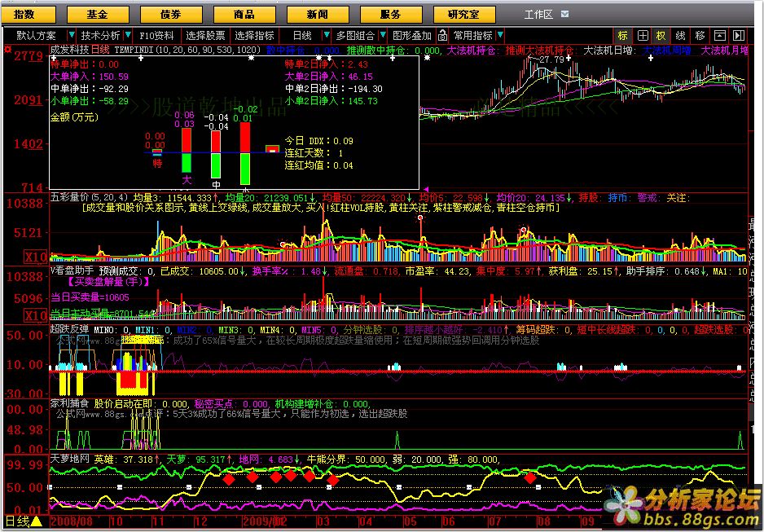This screenshot has width=764, height=532.
Task: Click the 五彩量价 indicator title
Action: [x=70, y=198]
